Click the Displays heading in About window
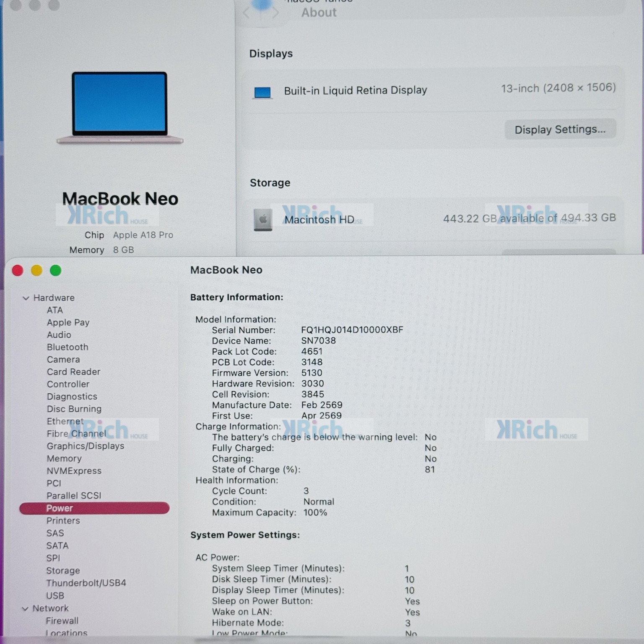This screenshot has height=644, width=644. tap(271, 54)
